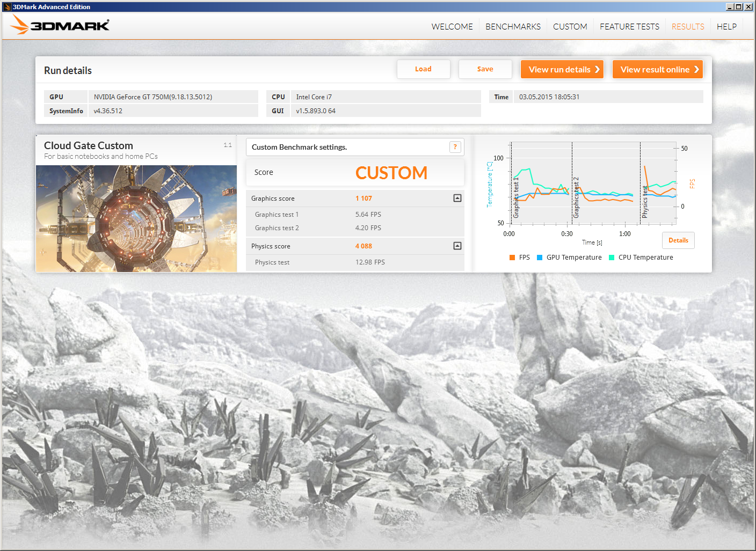Click the green CPU Temperature legend swatch

pyautogui.click(x=612, y=258)
